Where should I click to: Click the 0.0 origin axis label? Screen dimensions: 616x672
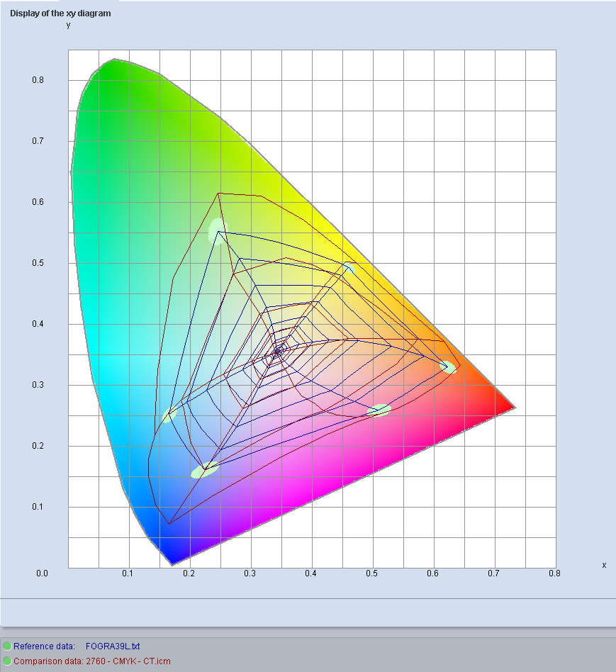(42, 573)
